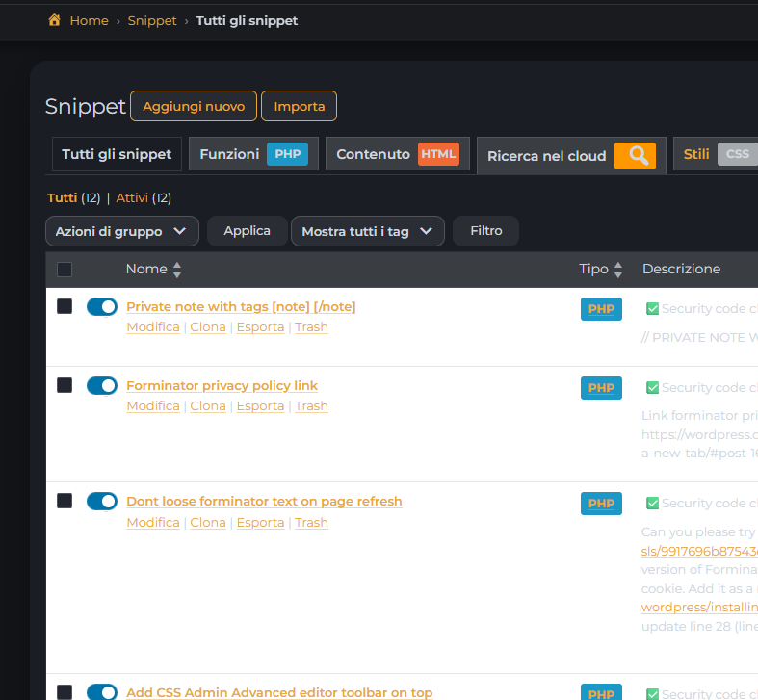Image resolution: width=758 pixels, height=700 pixels.
Task: Click the Aggiungi nuovo button
Action: (194, 106)
